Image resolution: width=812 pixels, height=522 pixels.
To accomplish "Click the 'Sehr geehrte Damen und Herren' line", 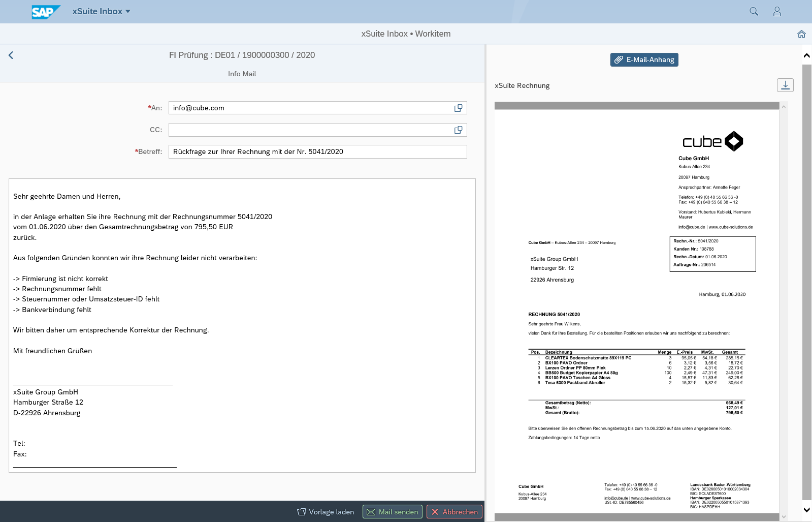I will pos(67,196).
